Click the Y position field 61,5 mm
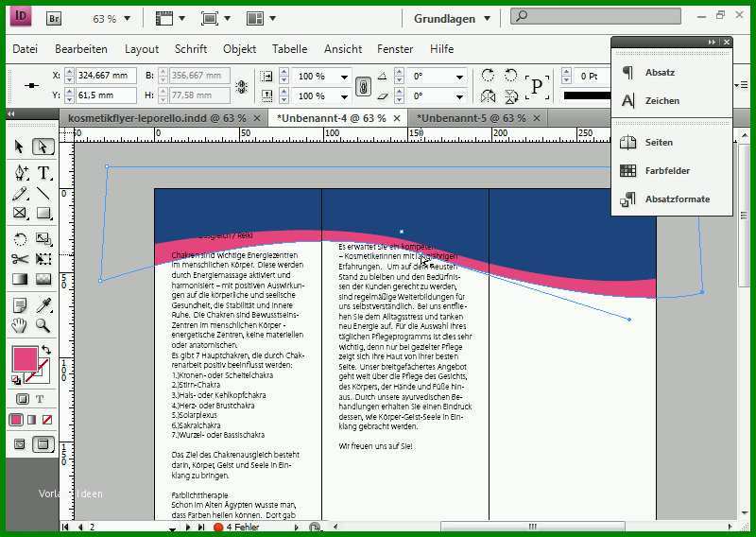756x537 pixels. pyautogui.click(x=106, y=95)
